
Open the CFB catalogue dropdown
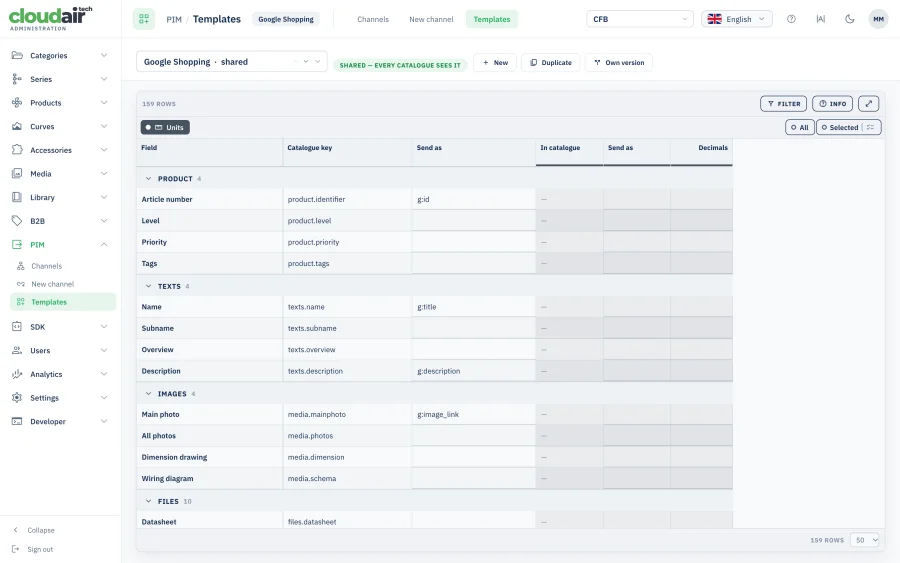(x=640, y=19)
